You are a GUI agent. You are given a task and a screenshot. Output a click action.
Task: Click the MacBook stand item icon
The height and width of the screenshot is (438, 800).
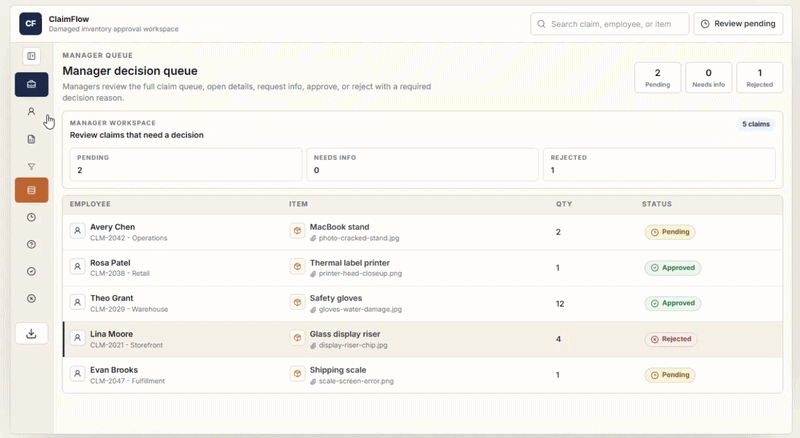tap(297, 231)
